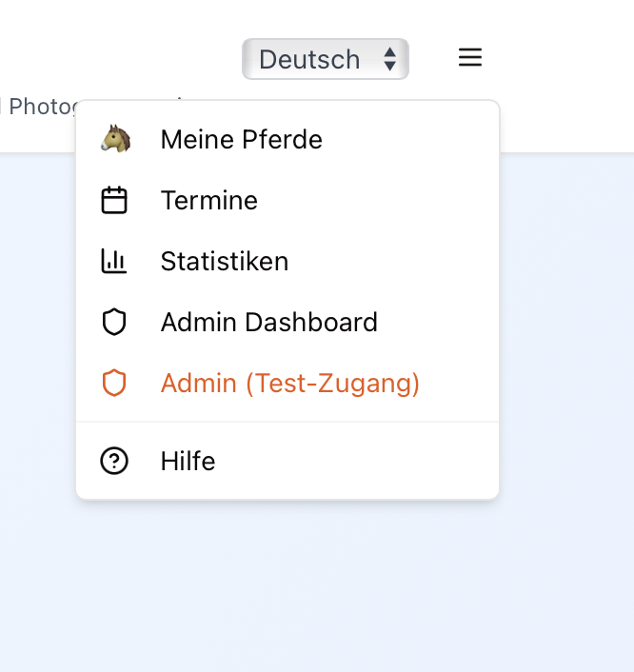Choose Admin (Test-Zugang) orange menu entry
This screenshot has width=634, height=672.
pyautogui.click(x=290, y=384)
